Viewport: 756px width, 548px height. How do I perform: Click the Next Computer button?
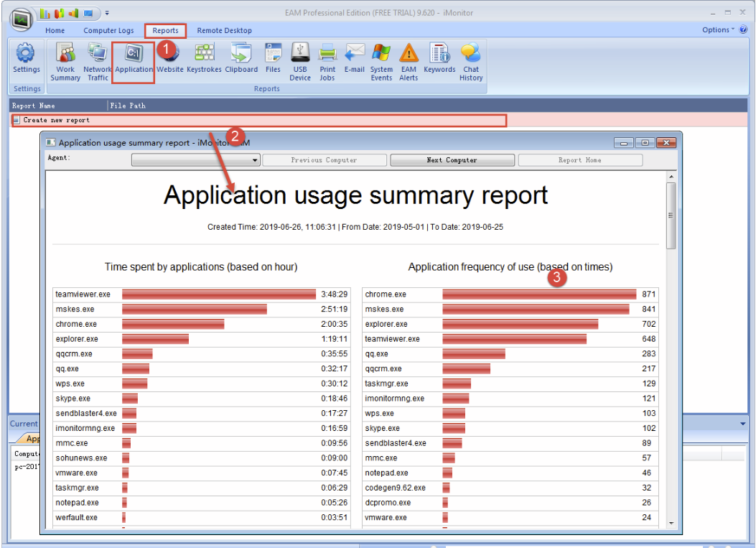point(452,160)
